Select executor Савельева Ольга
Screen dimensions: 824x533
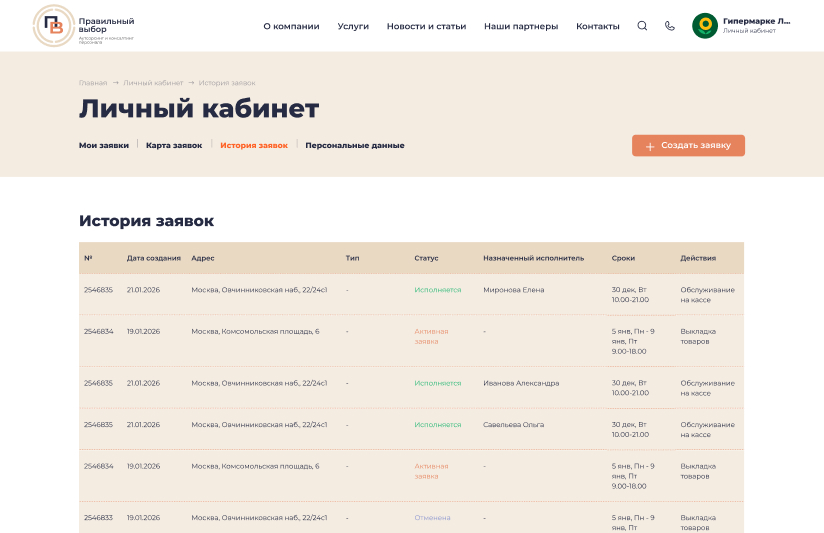[513, 425]
